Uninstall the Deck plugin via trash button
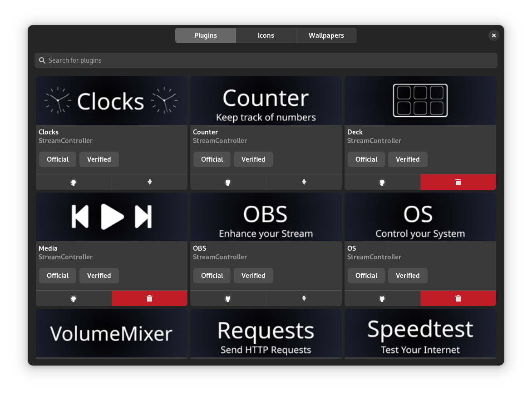The image size is (532, 396). (x=458, y=182)
